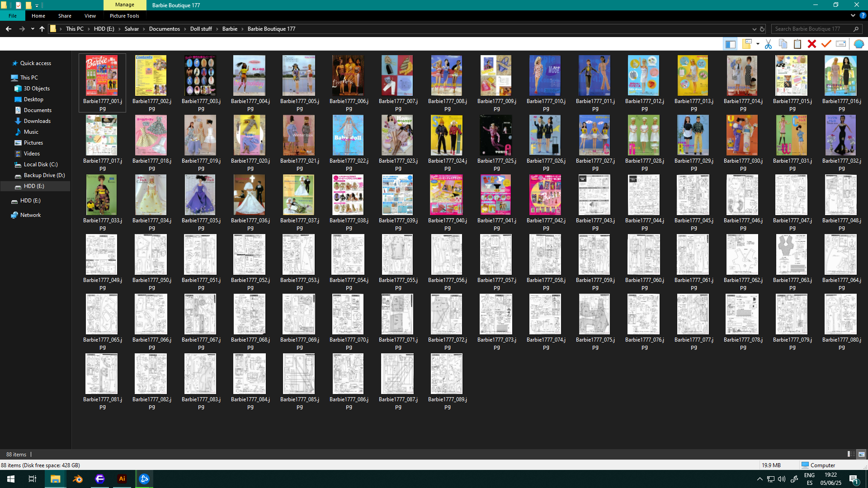Open the Picture Tools tab

124,16
